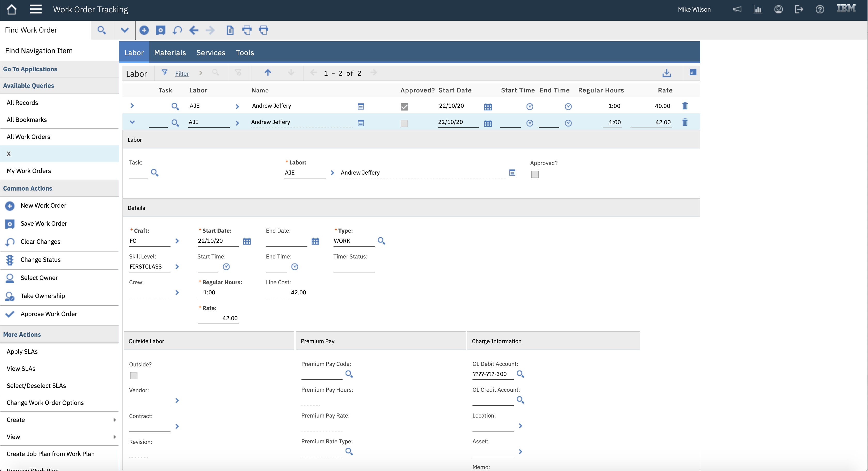Click the Filter link in Labor table
The height and width of the screenshot is (471, 868).
(x=182, y=74)
